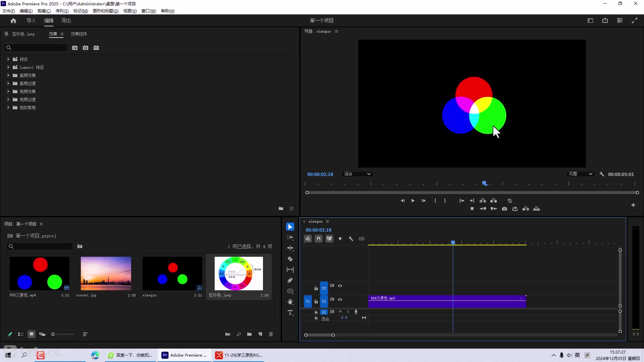Create new custom bin in Effects panel
The height and width of the screenshot is (362, 644).
pos(281,208)
